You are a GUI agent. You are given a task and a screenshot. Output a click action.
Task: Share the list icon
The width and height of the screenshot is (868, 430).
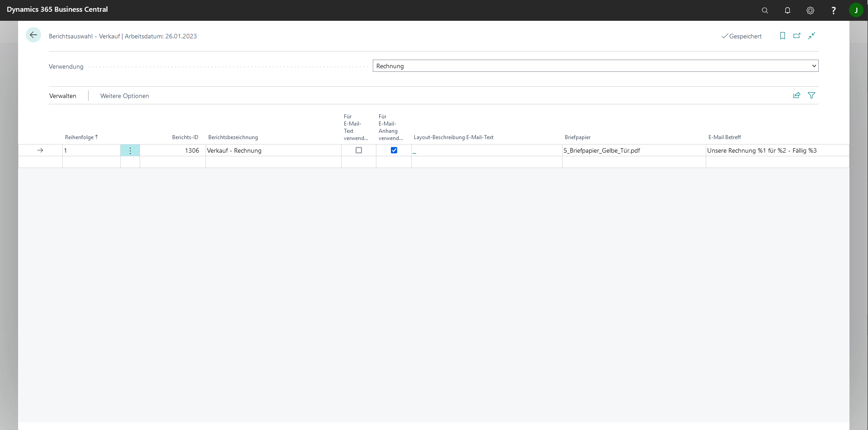tap(797, 95)
